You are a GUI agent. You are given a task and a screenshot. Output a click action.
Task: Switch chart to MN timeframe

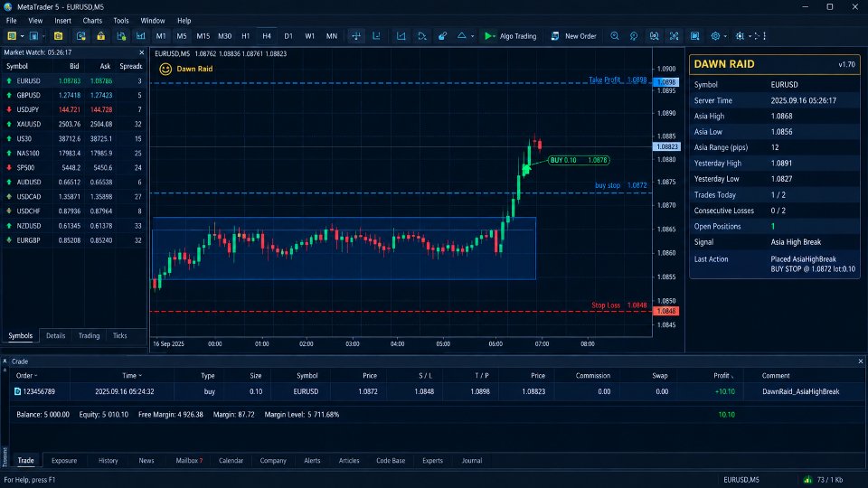coord(331,36)
